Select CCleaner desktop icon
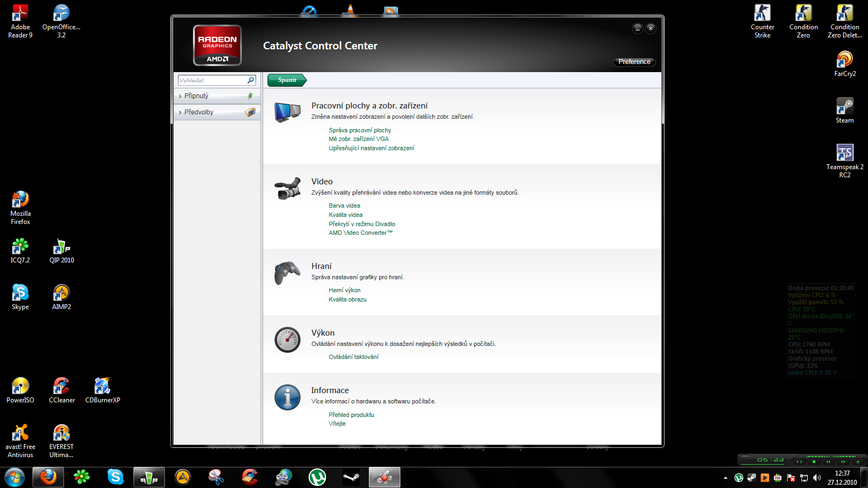The image size is (868, 488). click(x=61, y=390)
